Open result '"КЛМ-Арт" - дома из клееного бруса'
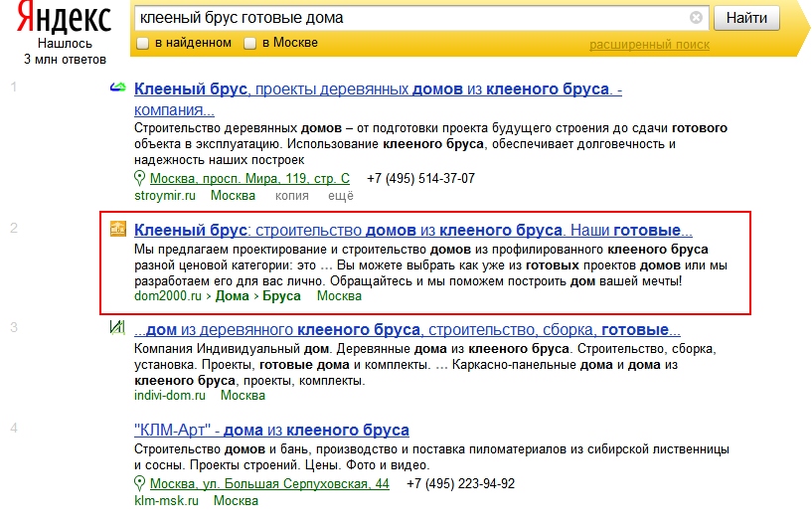Screen dimensions: 812x527 click(x=271, y=431)
